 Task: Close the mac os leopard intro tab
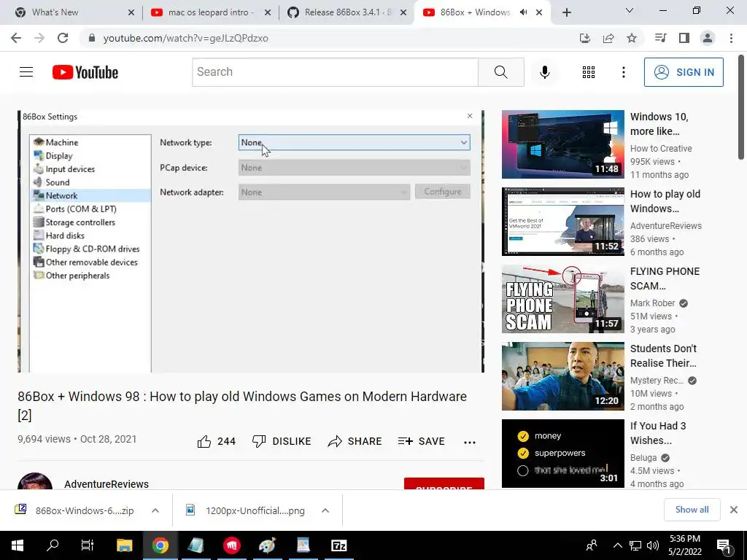click(268, 12)
